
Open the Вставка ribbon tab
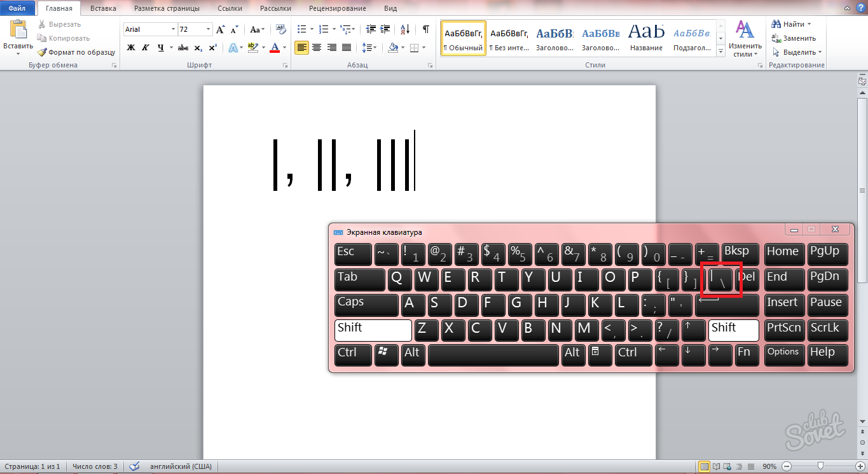[103, 8]
